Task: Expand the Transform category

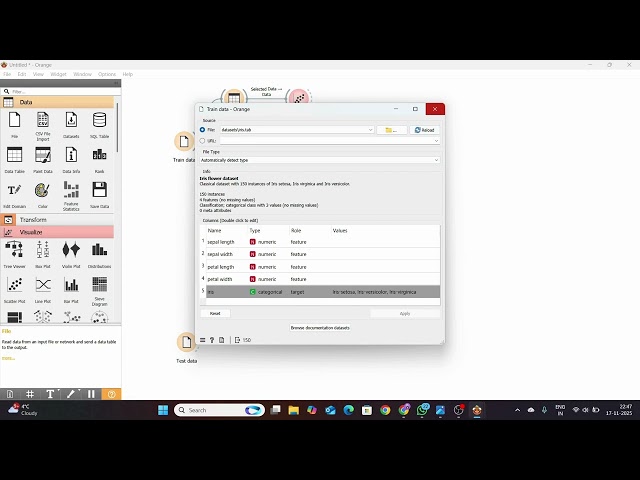Action: pos(57,220)
